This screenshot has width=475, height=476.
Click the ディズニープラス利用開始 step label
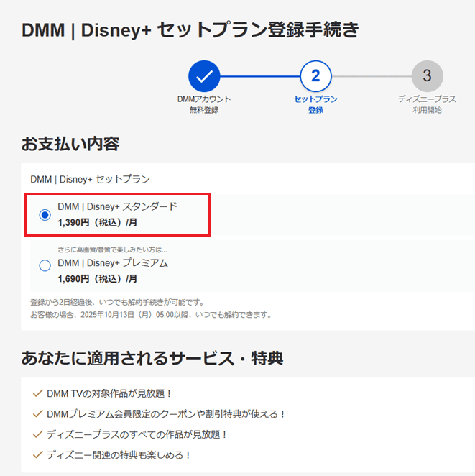point(427,104)
